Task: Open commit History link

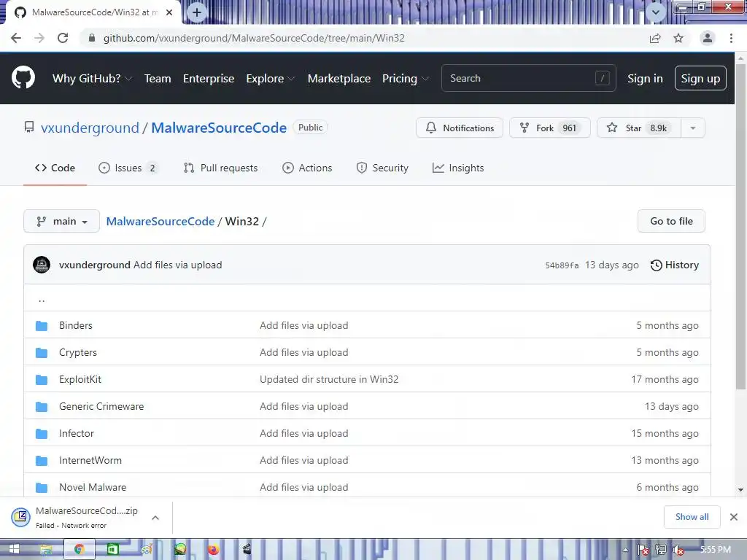Action: (675, 265)
